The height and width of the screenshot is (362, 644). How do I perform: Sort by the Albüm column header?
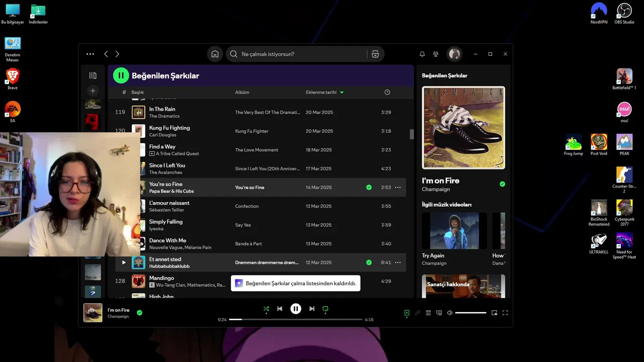pyautogui.click(x=242, y=93)
